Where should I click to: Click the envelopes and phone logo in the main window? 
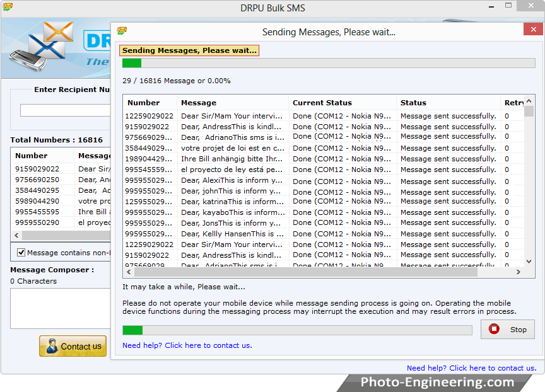tap(42, 46)
